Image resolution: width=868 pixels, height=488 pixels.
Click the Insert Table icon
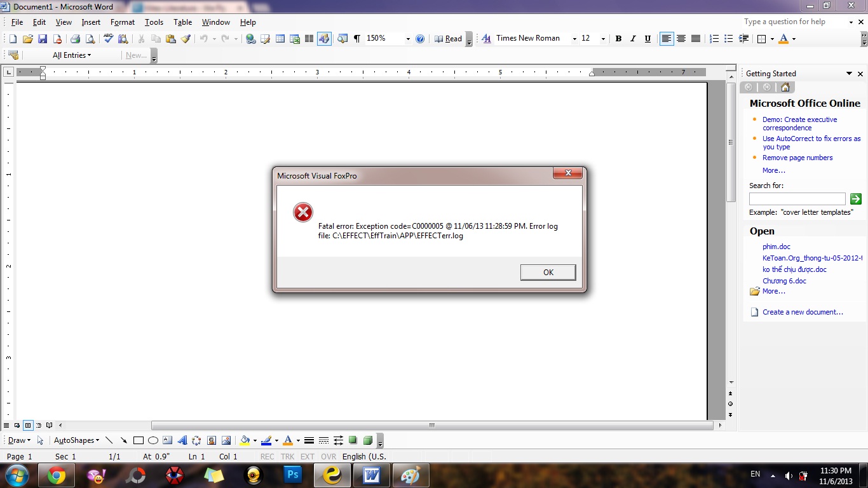tap(280, 39)
